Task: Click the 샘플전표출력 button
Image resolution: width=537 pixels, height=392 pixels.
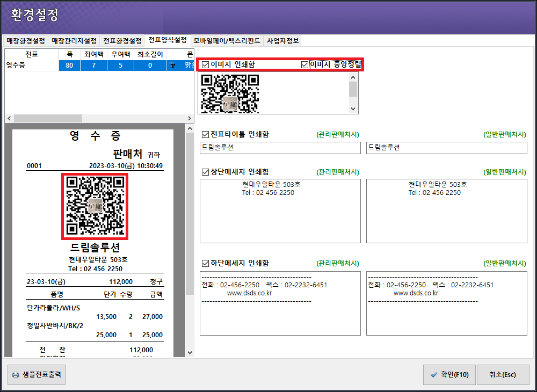Action: (x=37, y=374)
